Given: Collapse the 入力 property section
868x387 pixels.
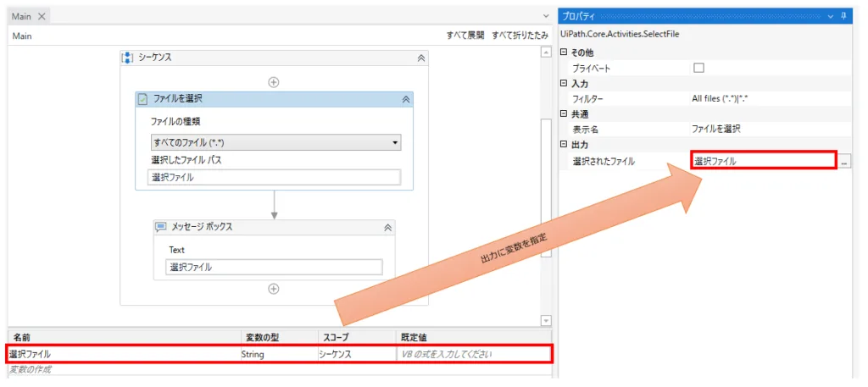Looking at the screenshot, I should [x=565, y=83].
